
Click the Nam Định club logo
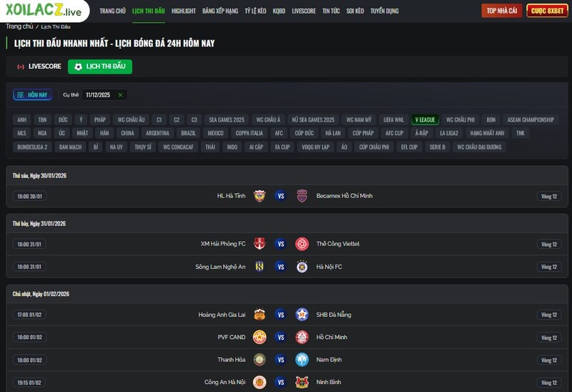coord(302,360)
